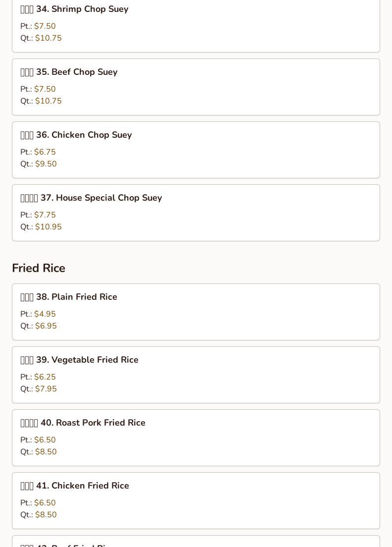Click the Fried Rice section heading
The image size is (392, 547).
39,268
